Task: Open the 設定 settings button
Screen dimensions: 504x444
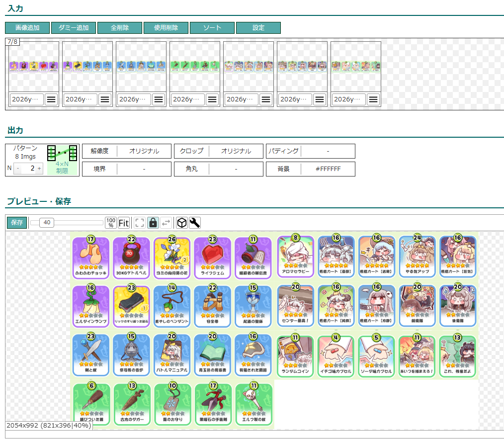Action: click(x=258, y=28)
